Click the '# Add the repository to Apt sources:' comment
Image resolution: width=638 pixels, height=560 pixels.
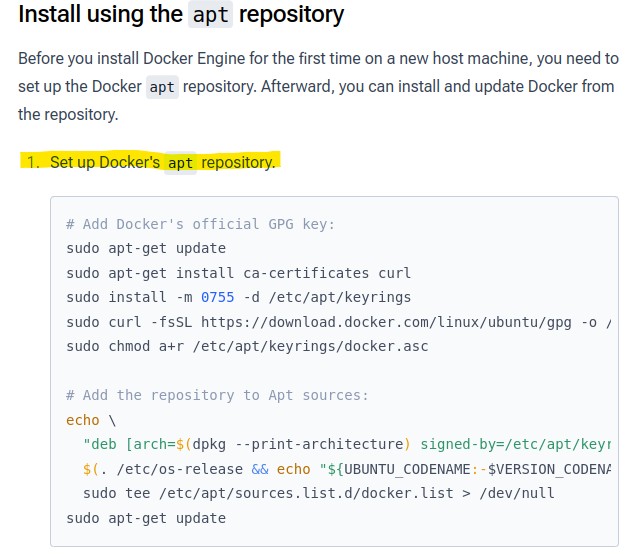[217, 395]
